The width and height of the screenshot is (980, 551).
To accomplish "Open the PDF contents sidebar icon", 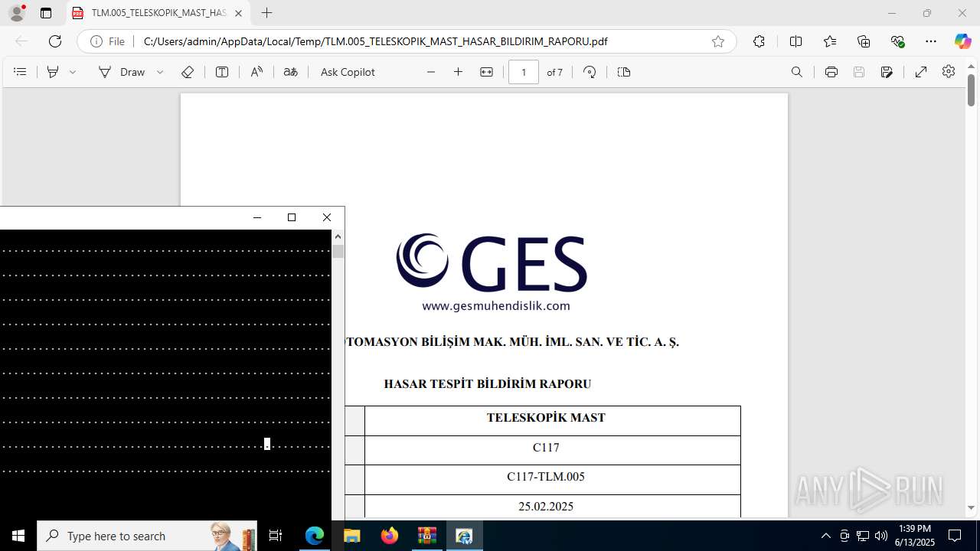I will pyautogui.click(x=21, y=72).
